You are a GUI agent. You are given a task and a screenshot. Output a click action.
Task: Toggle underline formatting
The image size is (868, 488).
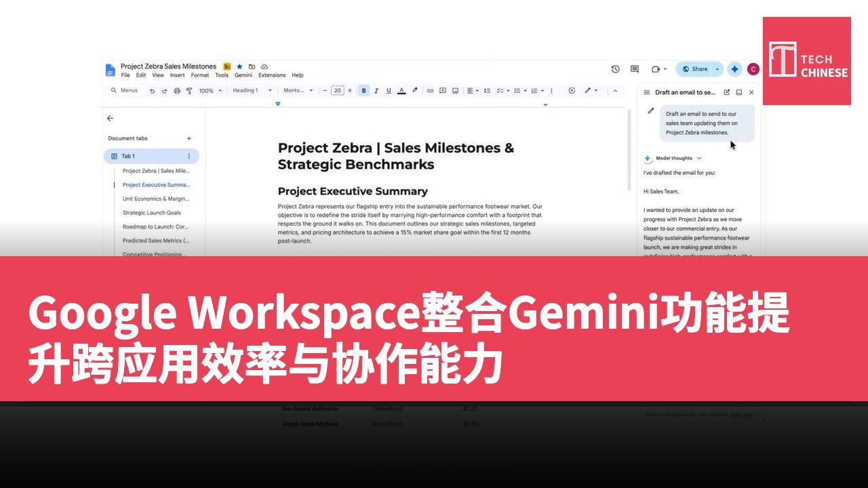389,90
